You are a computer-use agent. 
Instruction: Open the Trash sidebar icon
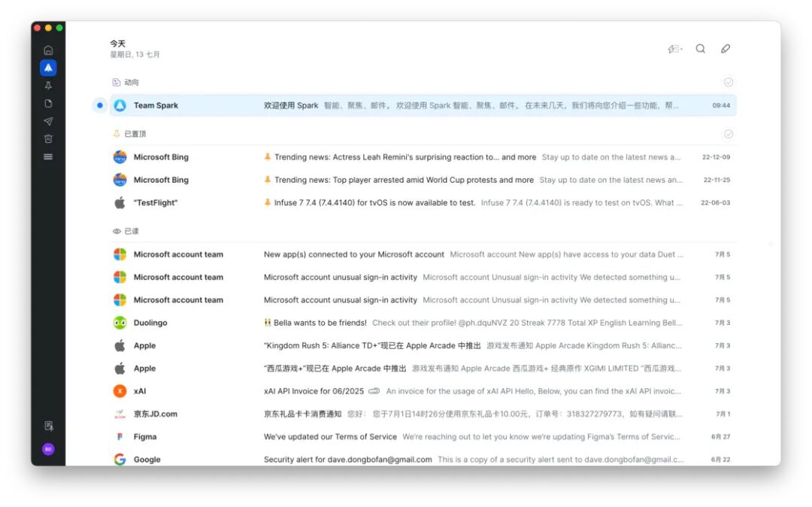(x=48, y=139)
